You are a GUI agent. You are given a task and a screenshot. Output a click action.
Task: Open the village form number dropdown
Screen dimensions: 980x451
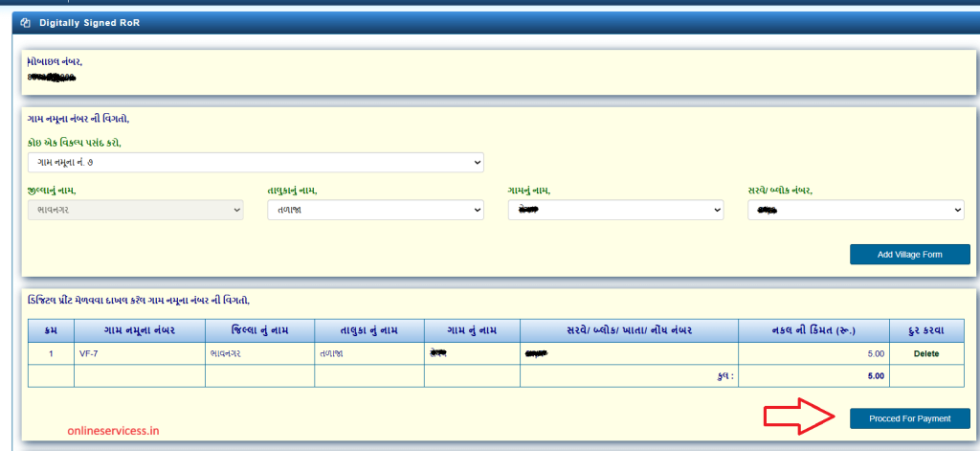coord(256,163)
